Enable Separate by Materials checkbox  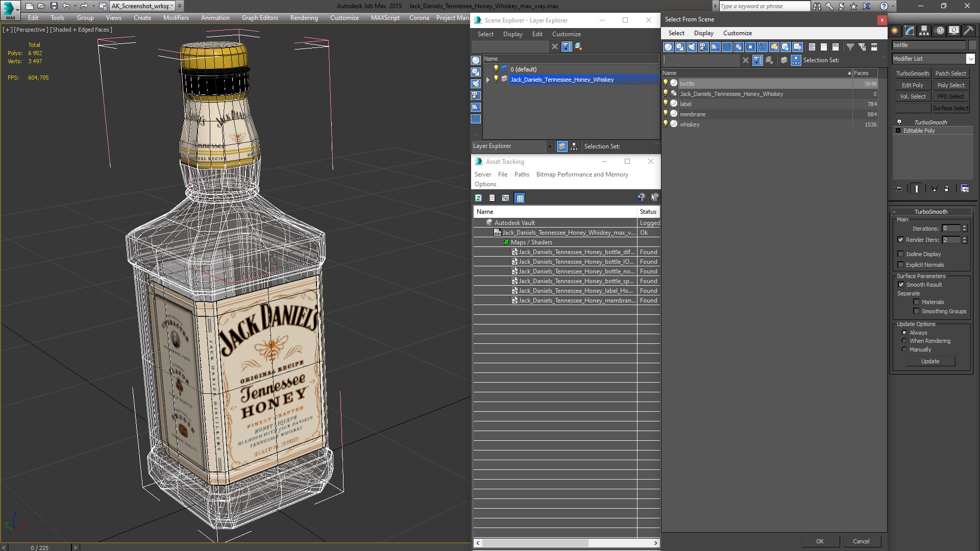[x=916, y=302]
